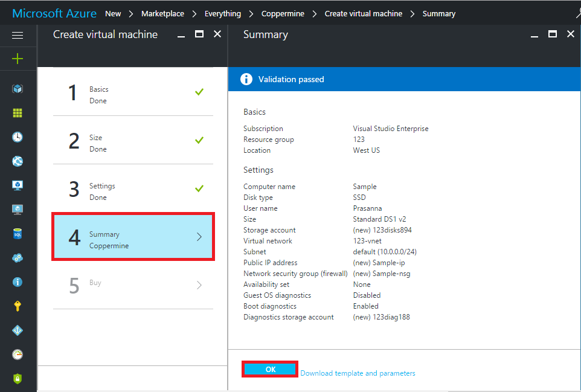Go to step 1 Basics
The height and width of the screenshot is (392, 581).
tap(133, 94)
